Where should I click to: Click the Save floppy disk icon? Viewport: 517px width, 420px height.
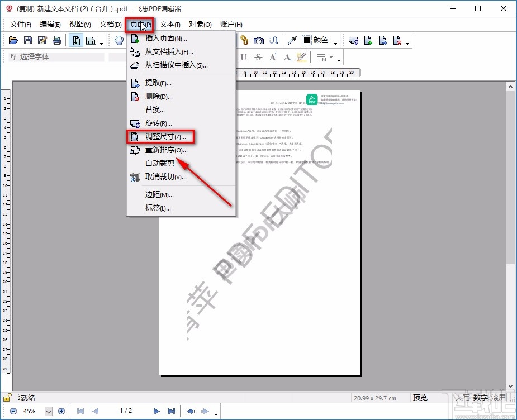coord(28,41)
